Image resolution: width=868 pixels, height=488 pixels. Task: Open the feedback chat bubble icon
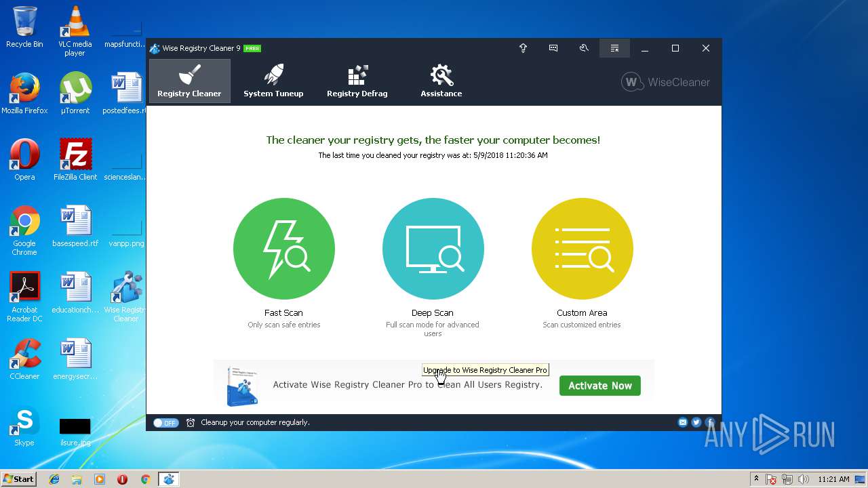pos(553,48)
